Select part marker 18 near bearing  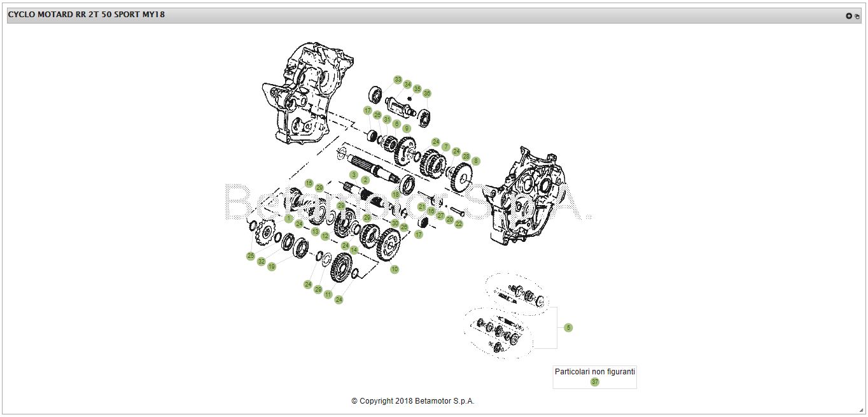[x=395, y=194]
